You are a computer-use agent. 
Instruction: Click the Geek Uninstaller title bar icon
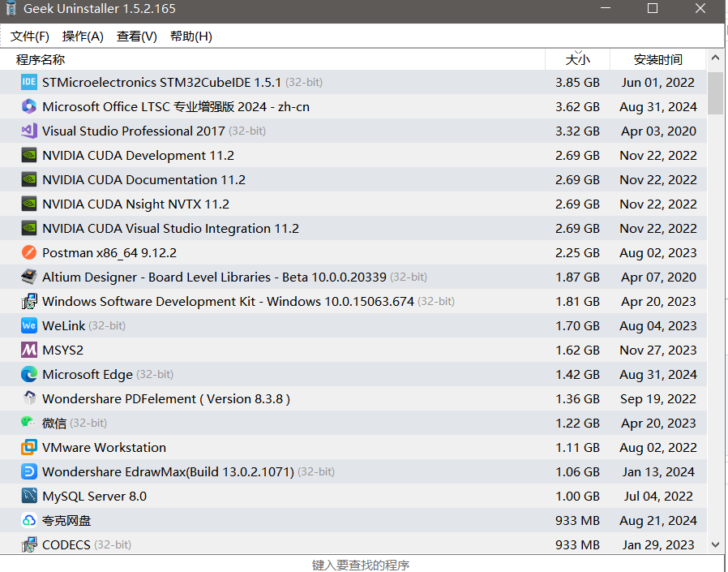pos(11,8)
